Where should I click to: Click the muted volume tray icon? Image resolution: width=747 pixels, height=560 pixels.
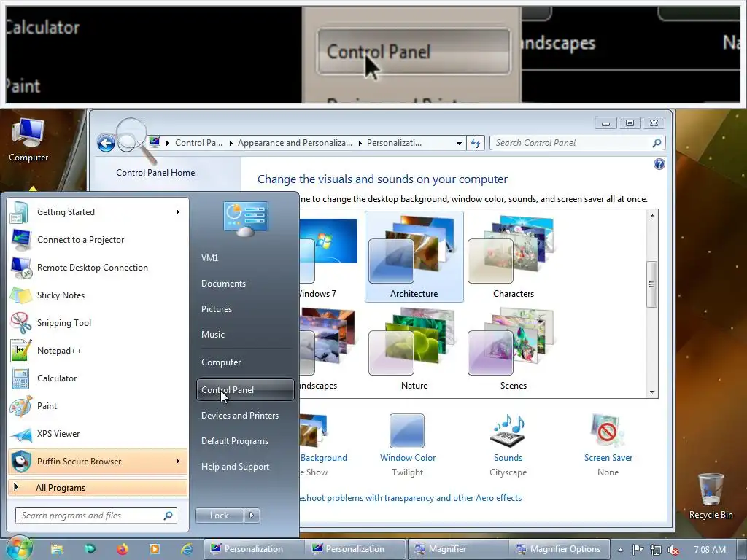tap(673, 550)
